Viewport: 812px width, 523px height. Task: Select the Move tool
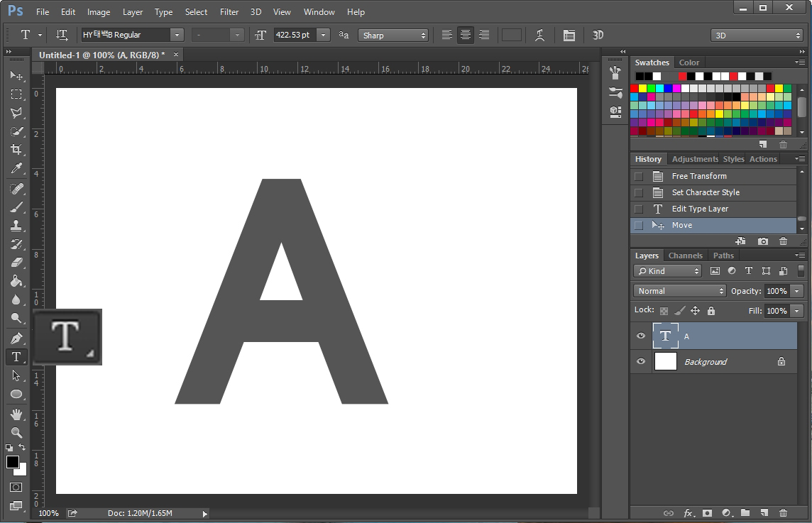[16, 76]
